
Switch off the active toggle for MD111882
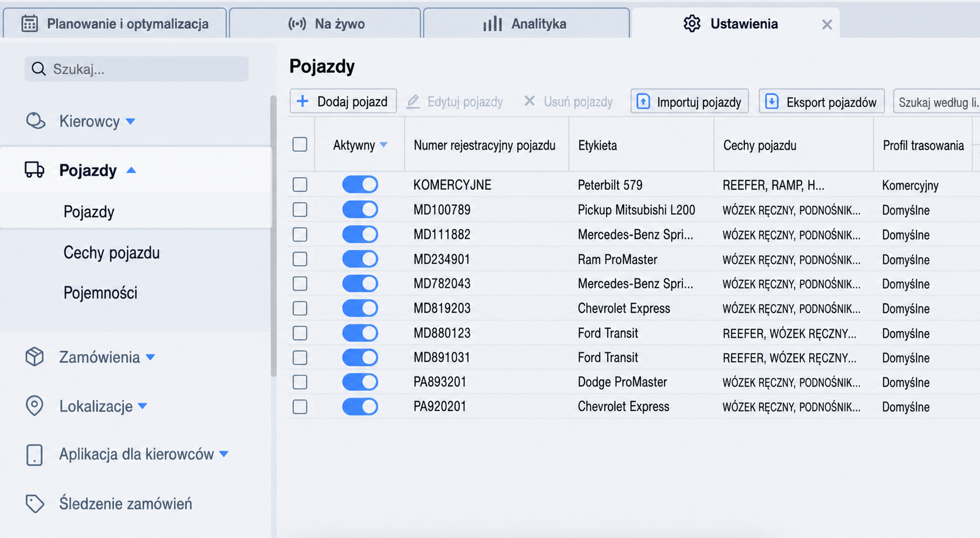pos(360,234)
